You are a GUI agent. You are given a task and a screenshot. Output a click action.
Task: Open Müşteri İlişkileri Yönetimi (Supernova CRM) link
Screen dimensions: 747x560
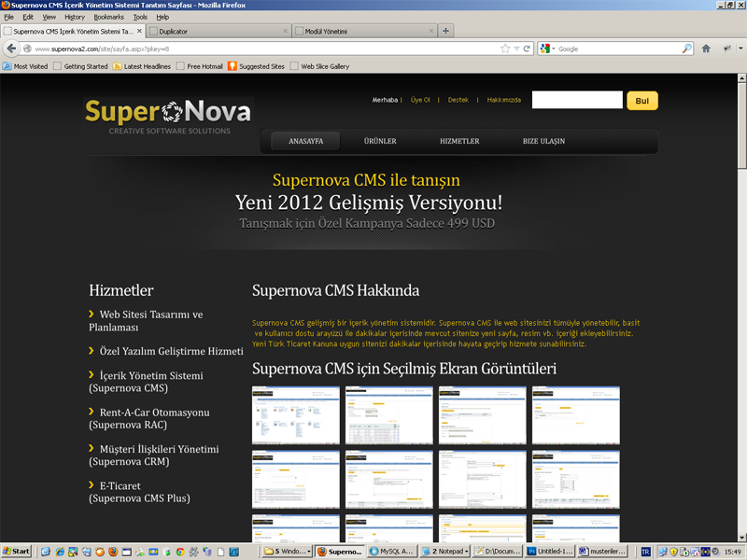pyautogui.click(x=154, y=455)
